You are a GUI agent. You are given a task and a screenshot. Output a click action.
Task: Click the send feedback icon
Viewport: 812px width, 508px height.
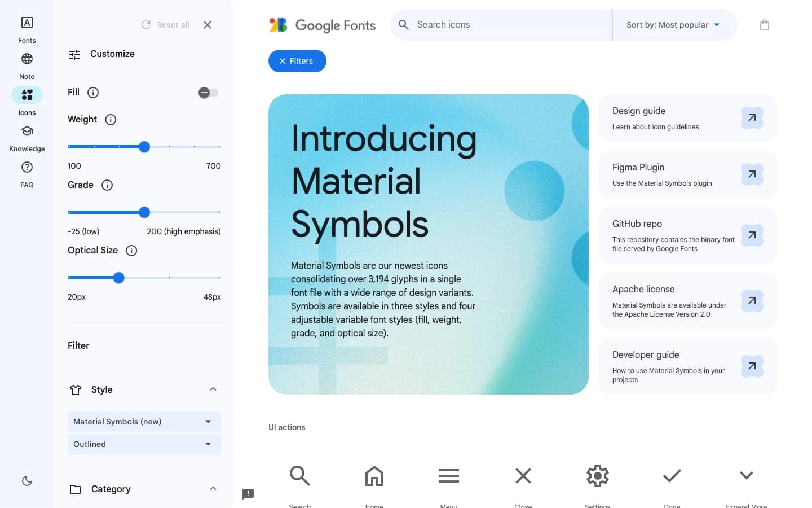pyautogui.click(x=248, y=494)
